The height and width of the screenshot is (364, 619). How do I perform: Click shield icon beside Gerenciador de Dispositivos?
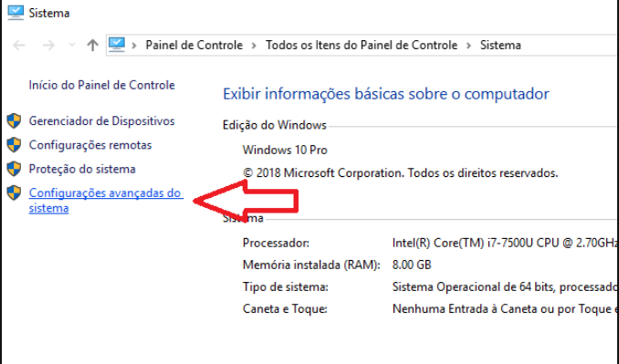pyautogui.click(x=15, y=120)
